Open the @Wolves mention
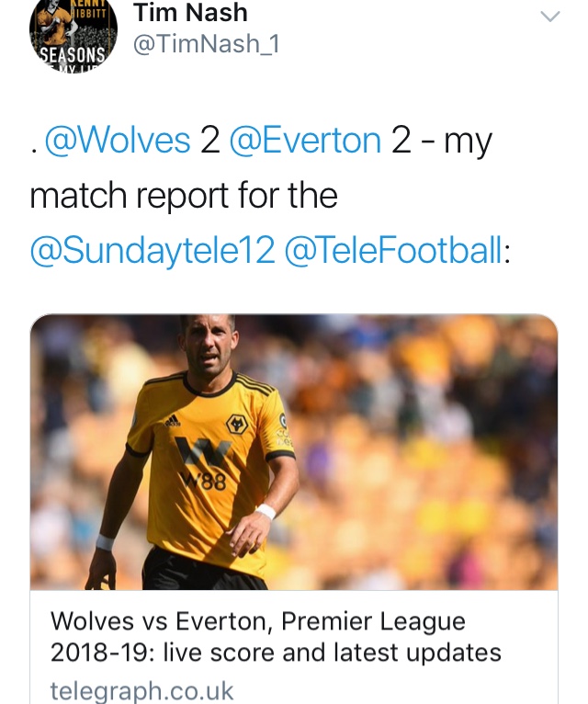Screen dimensions: 588x704 click(118, 141)
